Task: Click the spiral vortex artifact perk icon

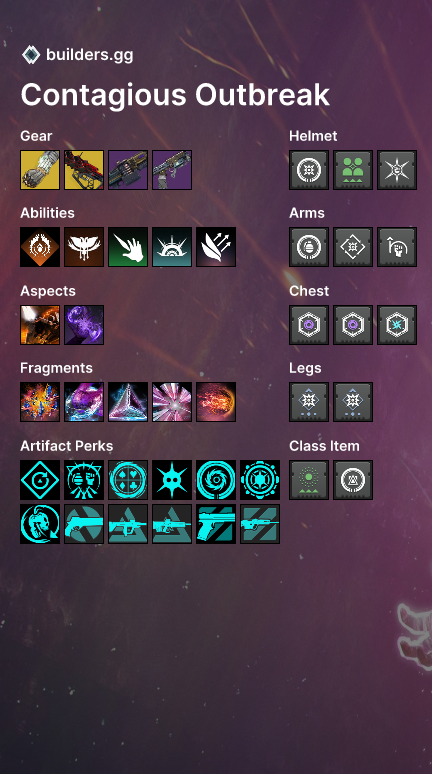Action: [216, 480]
